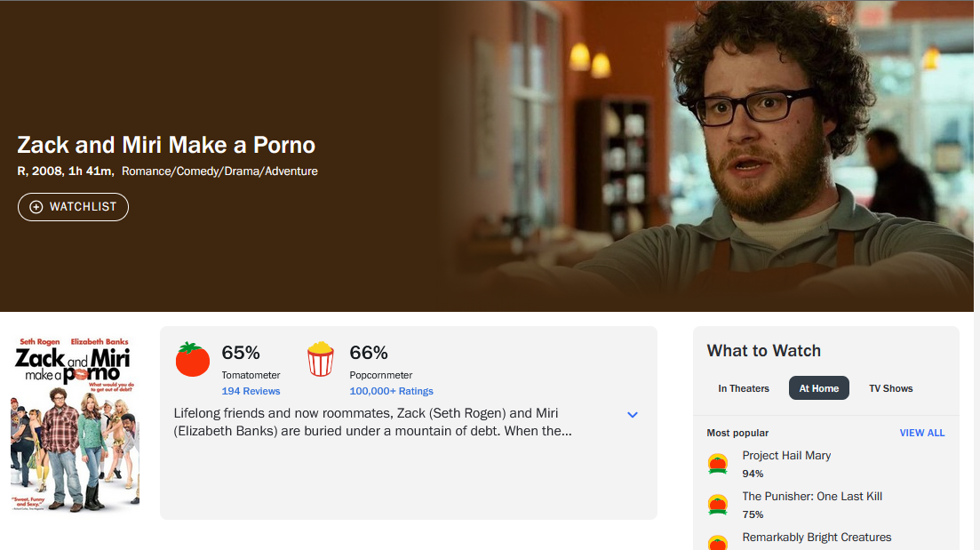The image size is (980, 550).
Task: Open the 194 Reviews link
Action: pyautogui.click(x=251, y=391)
